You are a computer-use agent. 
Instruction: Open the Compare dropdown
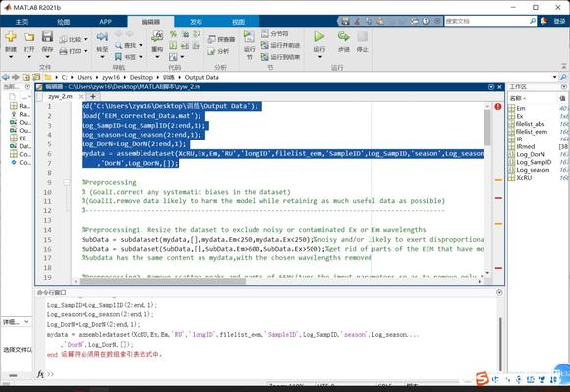point(85,39)
